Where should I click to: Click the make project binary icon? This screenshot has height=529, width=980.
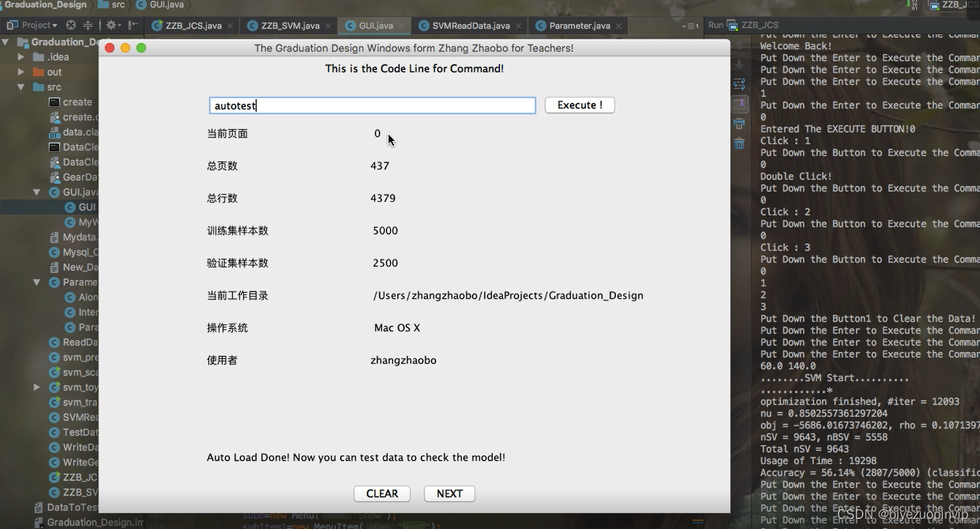click(913, 4)
